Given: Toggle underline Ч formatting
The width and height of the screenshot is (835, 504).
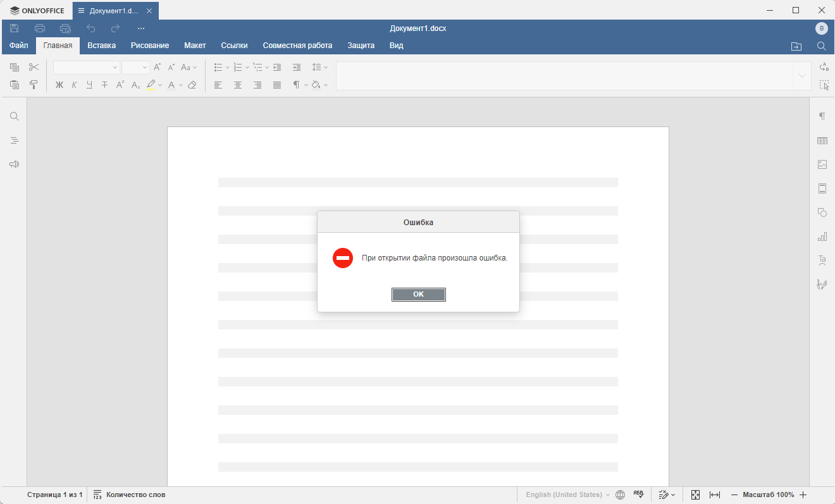Looking at the screenshot, I should (89, 85).
